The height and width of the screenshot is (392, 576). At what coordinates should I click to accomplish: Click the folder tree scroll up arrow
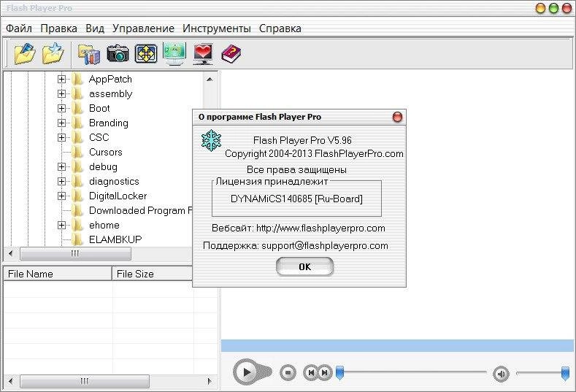210,79
